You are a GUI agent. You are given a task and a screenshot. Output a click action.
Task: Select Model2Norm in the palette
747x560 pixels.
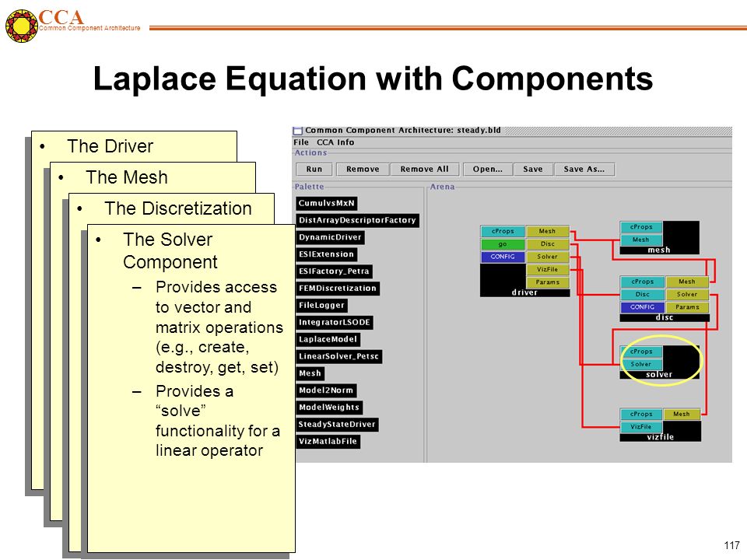click(x=326, y=390)
